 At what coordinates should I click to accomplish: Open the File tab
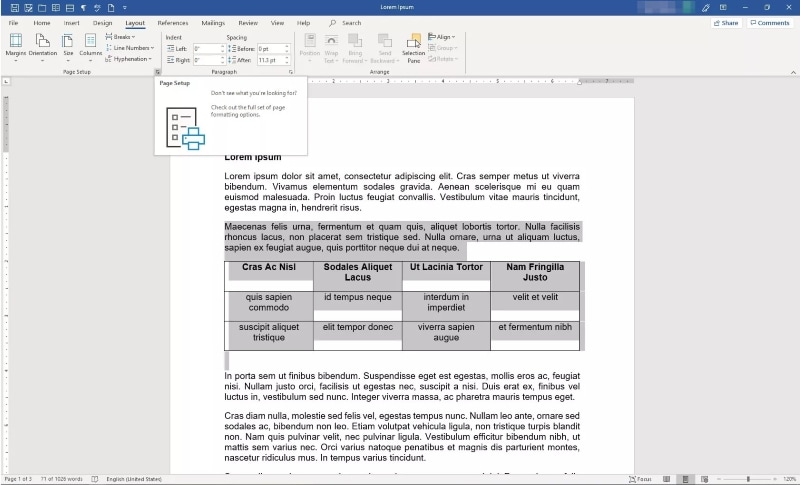[x=14, y=23]
